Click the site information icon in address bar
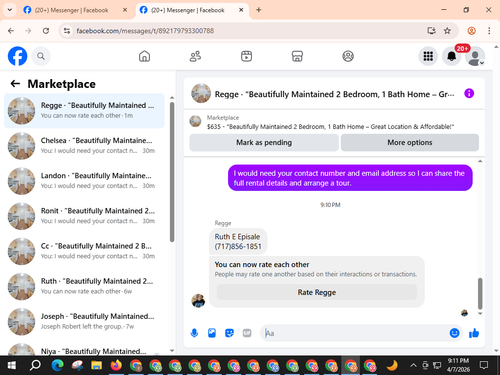 coord(67,31)
